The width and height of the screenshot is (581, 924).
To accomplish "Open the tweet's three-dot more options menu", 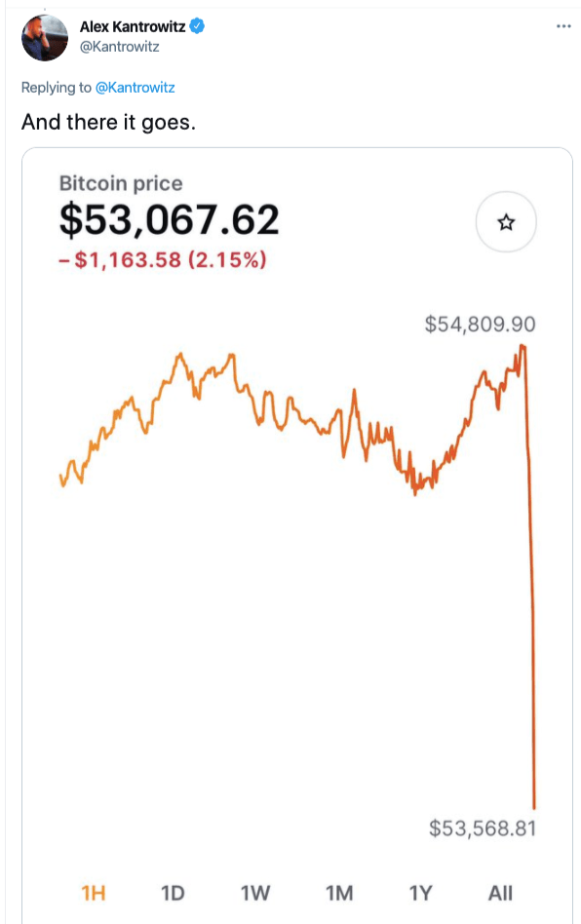I will pyautogui.click(x=563, y=26).
